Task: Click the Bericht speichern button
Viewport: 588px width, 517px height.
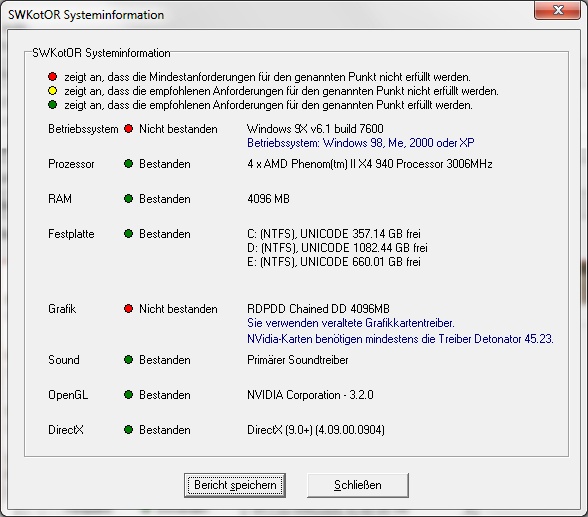Action: tap(235, 485)
